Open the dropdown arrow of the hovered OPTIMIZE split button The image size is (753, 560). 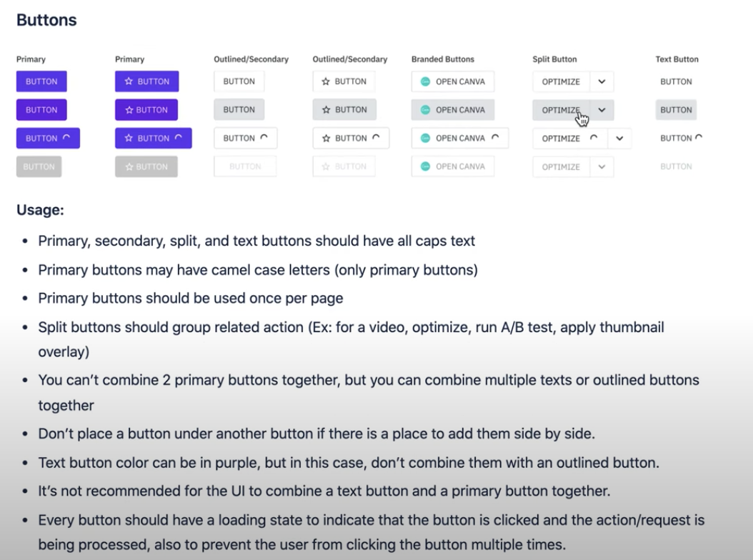pyautogui.click(x=602, y=110)
